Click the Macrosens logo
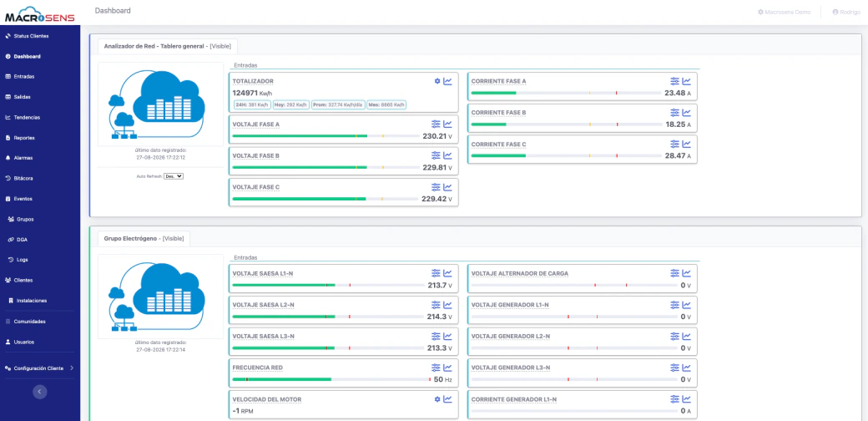Screen dimensions: 868x421 tap(40, 14)
